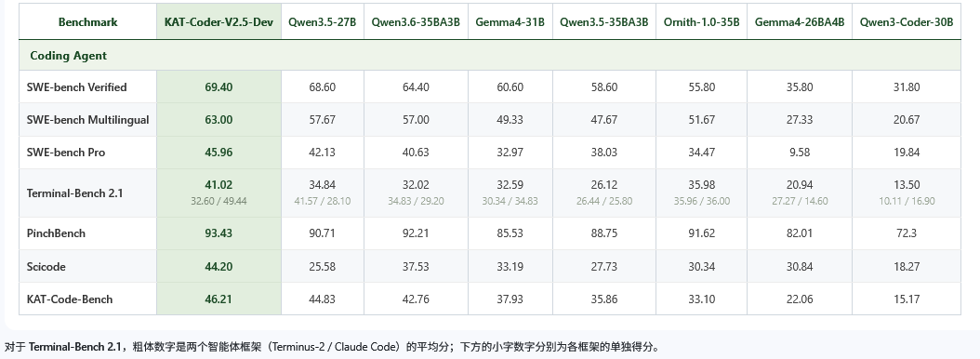Select the 18.27 score cell
Viewport: 980px width, 359px height.
[x=907, y=266]
